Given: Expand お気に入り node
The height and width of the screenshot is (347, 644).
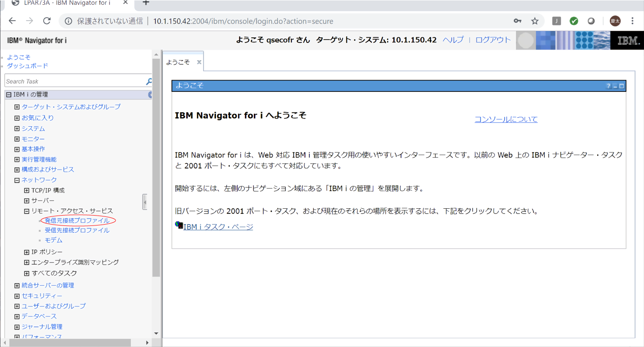Looking at the screenshot, I should pyautogui.click(x=17, y=118).
